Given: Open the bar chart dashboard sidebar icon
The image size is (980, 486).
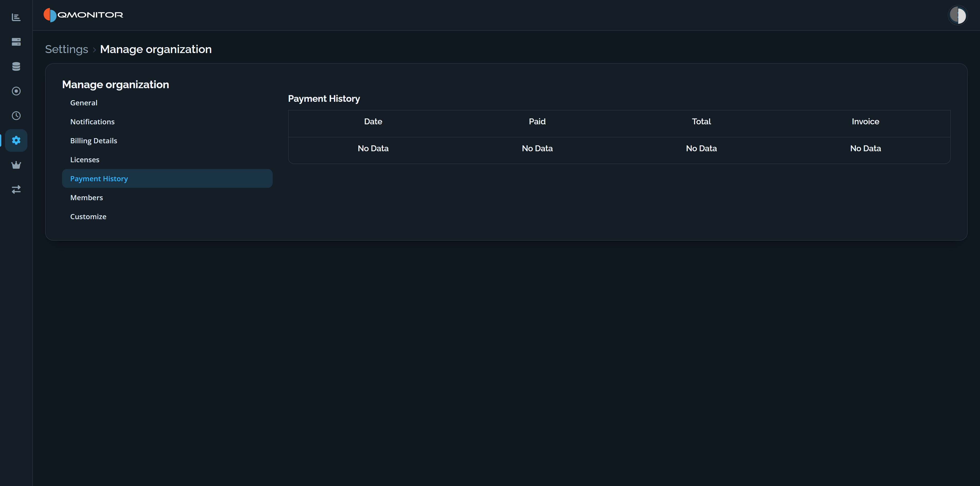Looking at the screenshot, I should tap(16, 17).
